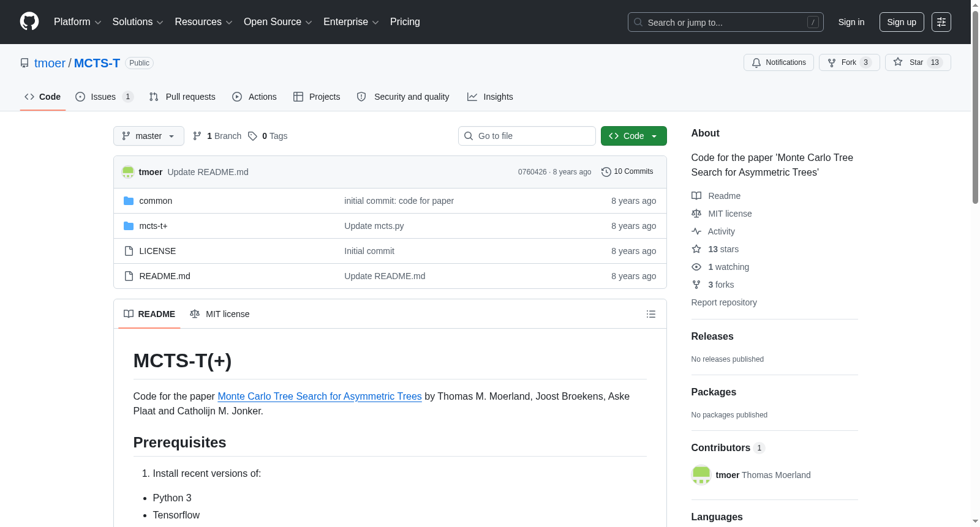Expand the Open Source menu
980x527 pixels.
tap(278, 22)
